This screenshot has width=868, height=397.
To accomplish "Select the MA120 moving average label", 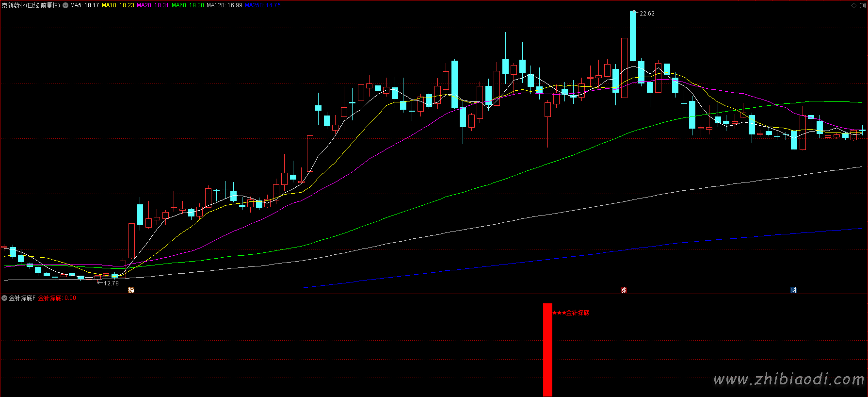I will tap(224, 5).
